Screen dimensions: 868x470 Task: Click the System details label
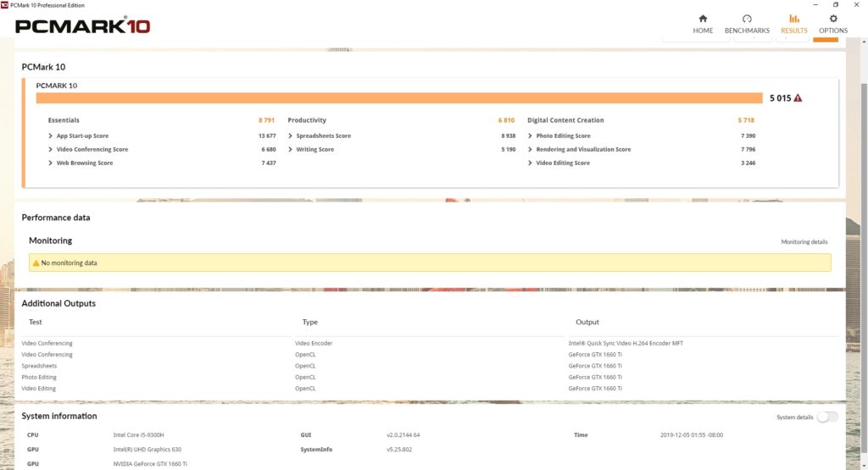[794, 417]
